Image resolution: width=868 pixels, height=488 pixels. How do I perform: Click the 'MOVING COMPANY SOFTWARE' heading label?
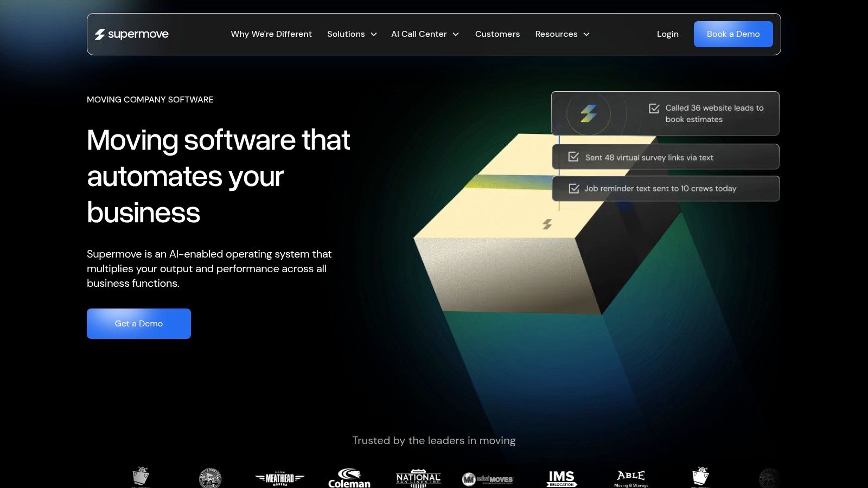coord(150,100)
